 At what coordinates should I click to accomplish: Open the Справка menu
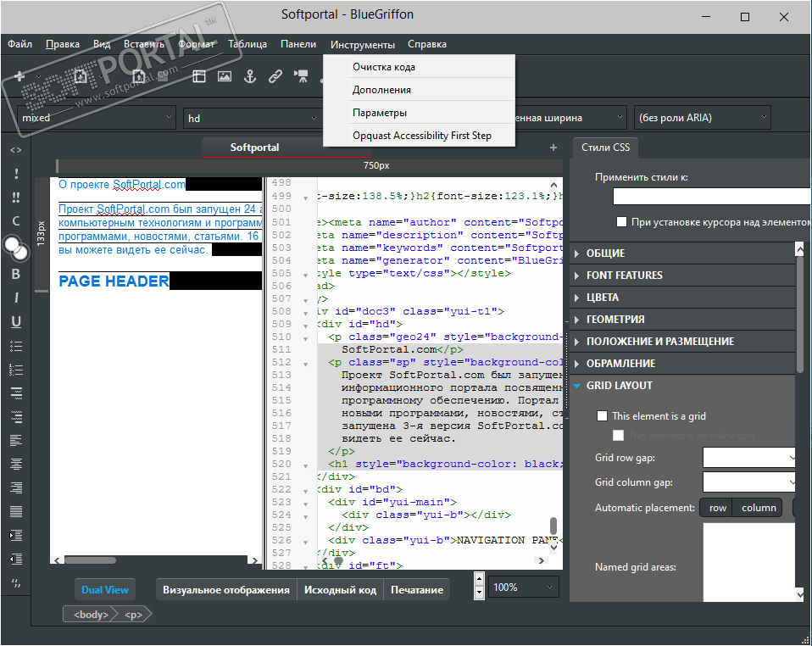[426, 44]
